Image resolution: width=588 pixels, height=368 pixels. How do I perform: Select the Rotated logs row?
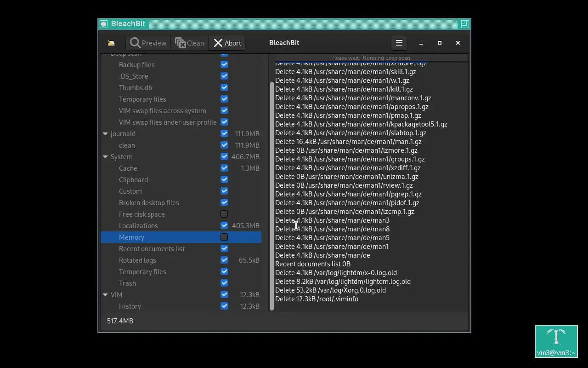point(181,260)
